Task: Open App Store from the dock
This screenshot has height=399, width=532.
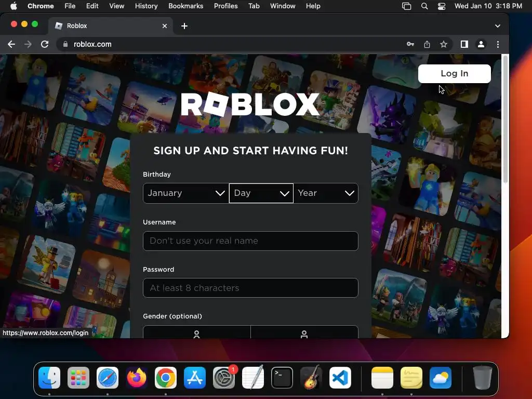Action: click(195, 378)
